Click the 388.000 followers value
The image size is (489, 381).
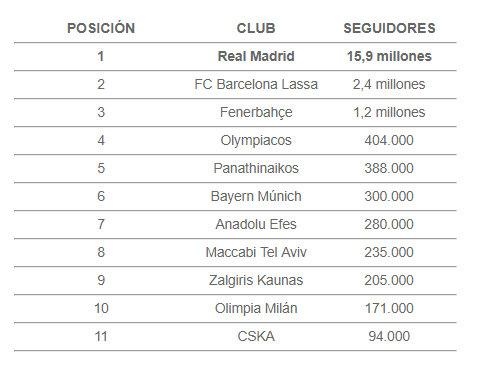click(x=389, y=168)
